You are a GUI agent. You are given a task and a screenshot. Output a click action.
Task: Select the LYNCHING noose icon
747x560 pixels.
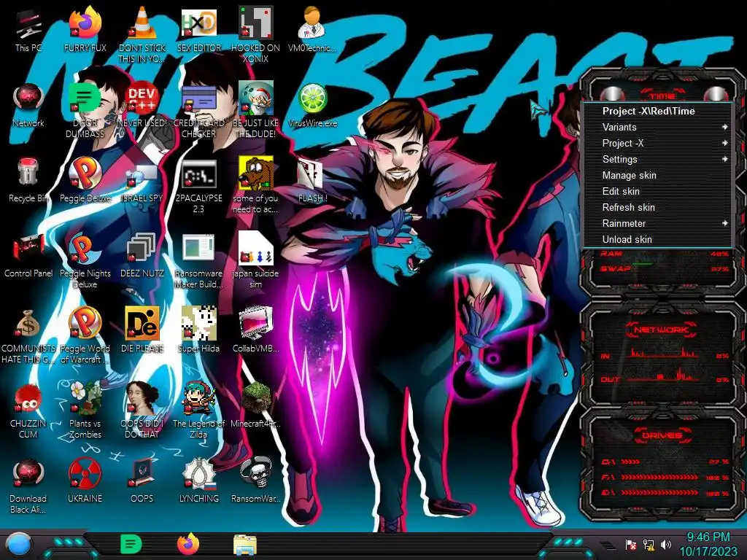198,474
